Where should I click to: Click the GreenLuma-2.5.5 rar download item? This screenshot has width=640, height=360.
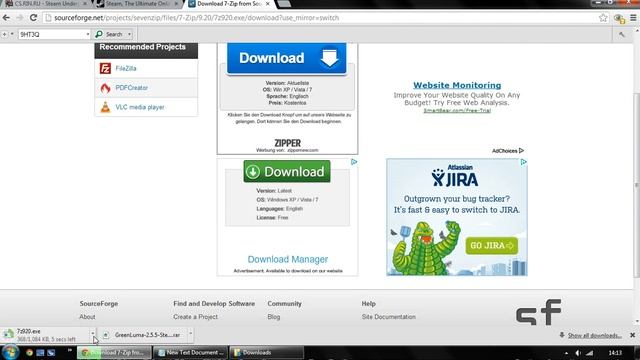tap(143, 335)
